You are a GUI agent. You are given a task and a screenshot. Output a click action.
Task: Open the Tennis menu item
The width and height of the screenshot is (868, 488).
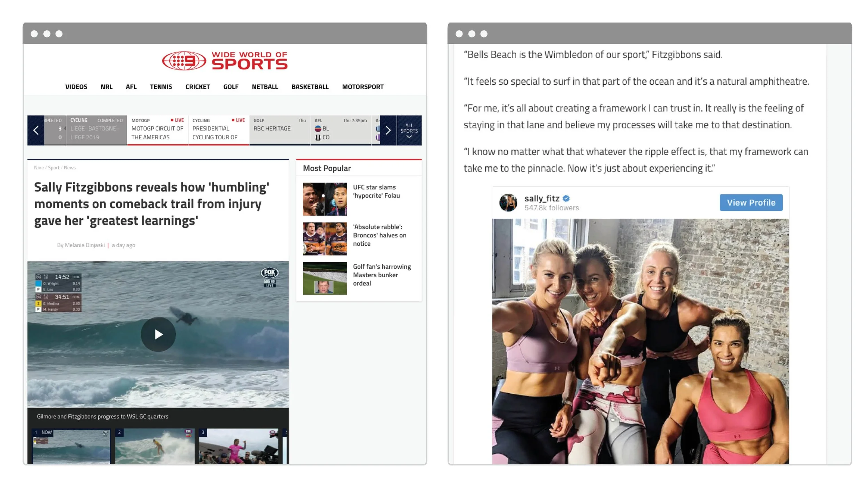(161, 87)
